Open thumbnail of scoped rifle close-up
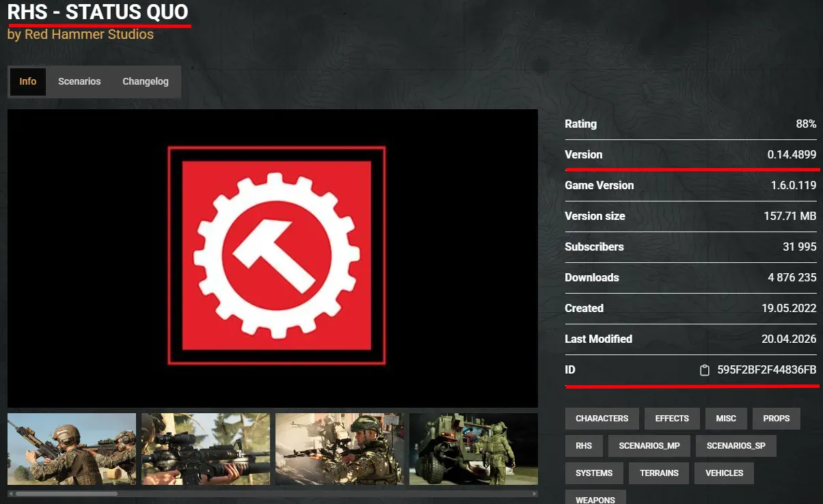Screen dimensions: 823x504 click(x=206, y=449)
